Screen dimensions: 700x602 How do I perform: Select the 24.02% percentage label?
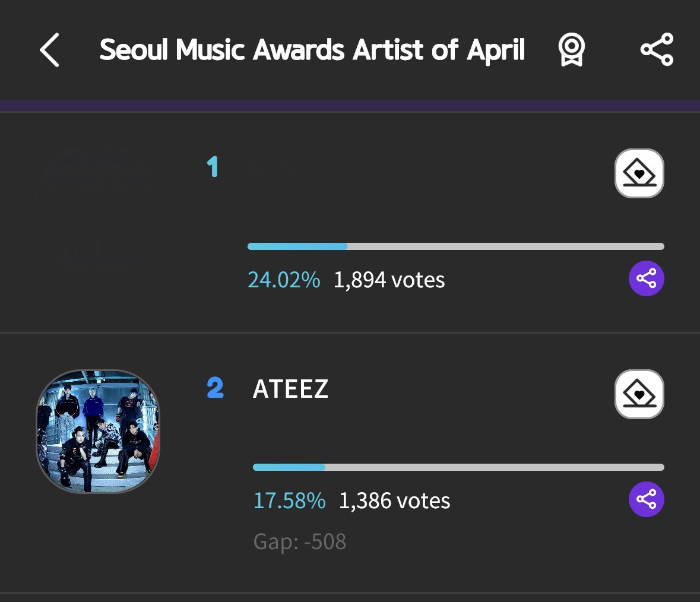coord(284,280)
